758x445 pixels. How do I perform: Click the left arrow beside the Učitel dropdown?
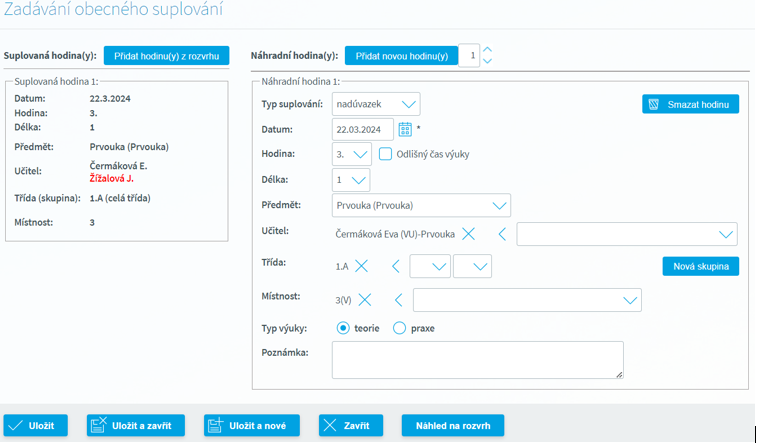coord(502,234)
